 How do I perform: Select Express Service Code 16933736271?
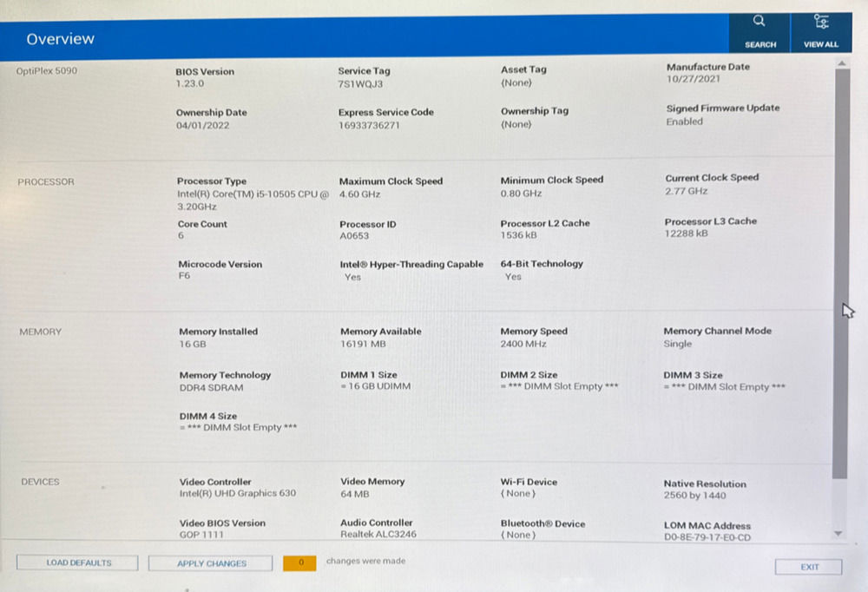[x=369, y=125]
